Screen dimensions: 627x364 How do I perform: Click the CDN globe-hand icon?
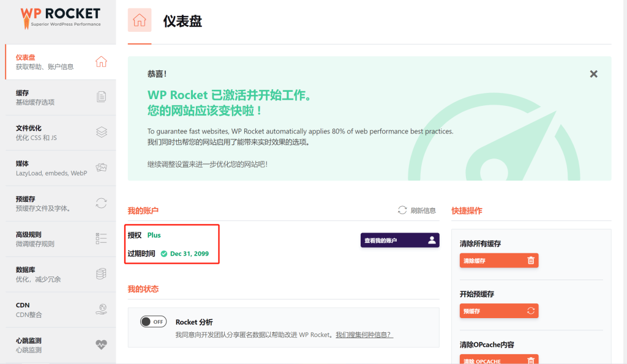102,310
